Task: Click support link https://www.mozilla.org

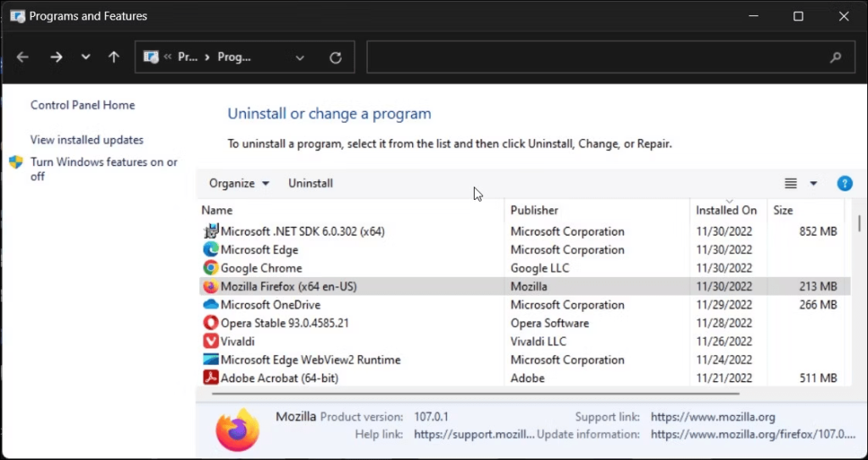Action: [713, 417]
